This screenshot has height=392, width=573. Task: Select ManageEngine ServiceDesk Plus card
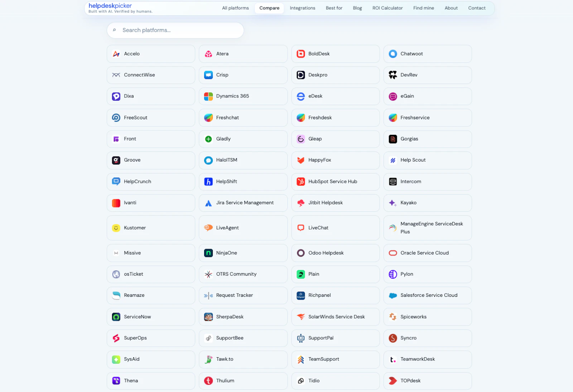[x=428, y=228]
